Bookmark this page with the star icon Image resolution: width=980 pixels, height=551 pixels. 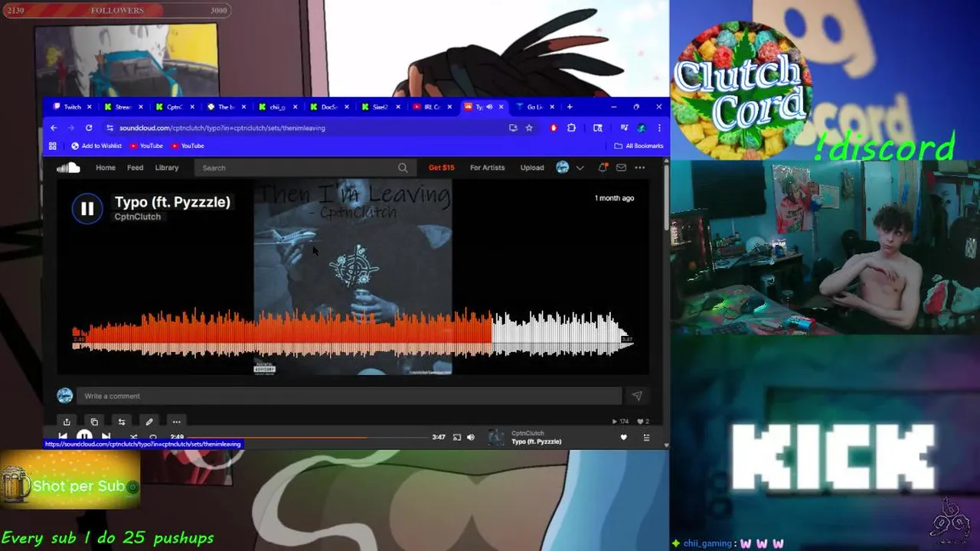529,128
